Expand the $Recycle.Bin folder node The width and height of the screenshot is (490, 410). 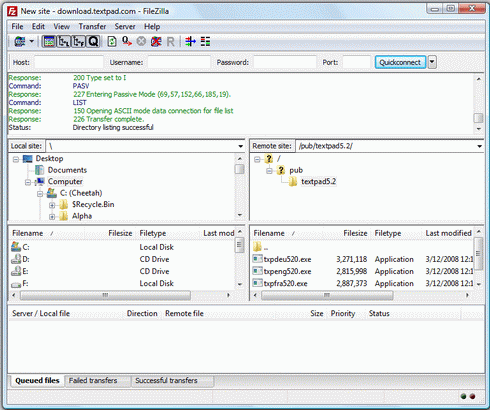[x=52, y=205]
